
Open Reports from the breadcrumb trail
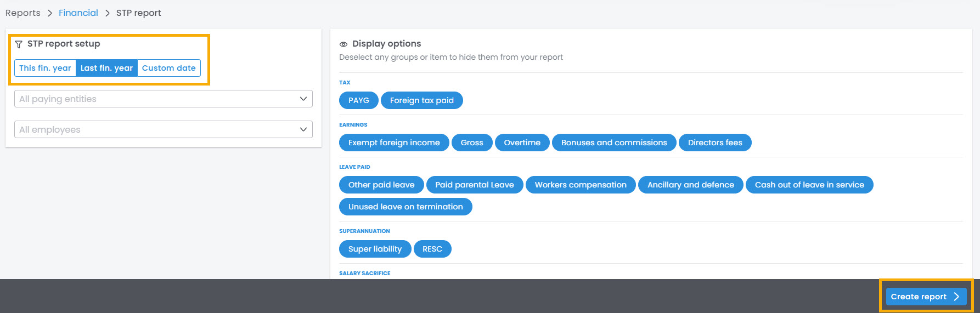pyautogui.click(x=23, y=13)
